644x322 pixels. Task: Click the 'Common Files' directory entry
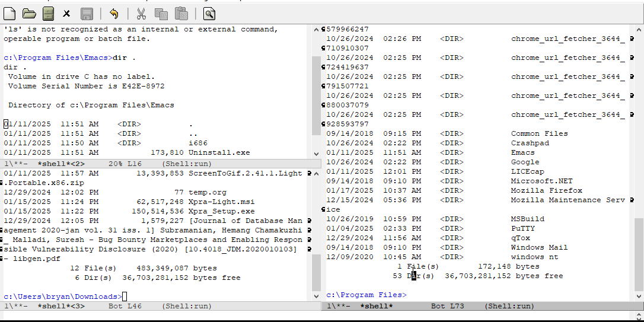pyautogui.click(x=539, y=133)
